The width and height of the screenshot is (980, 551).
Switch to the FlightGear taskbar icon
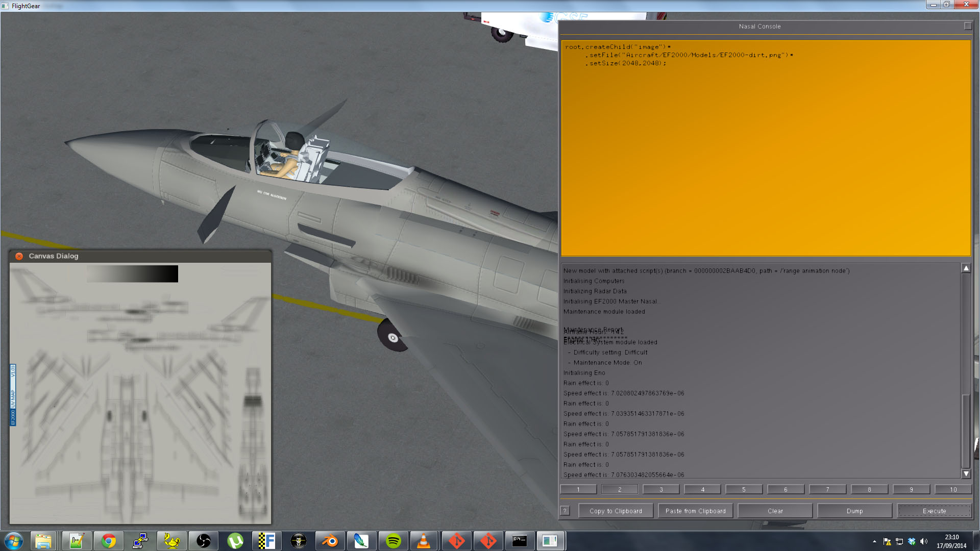click(266, 541)
